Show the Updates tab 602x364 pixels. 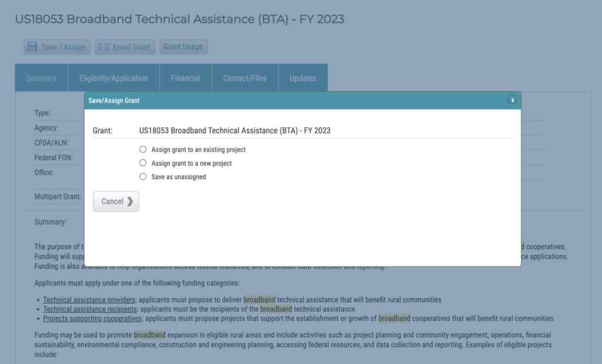(303, 78)
